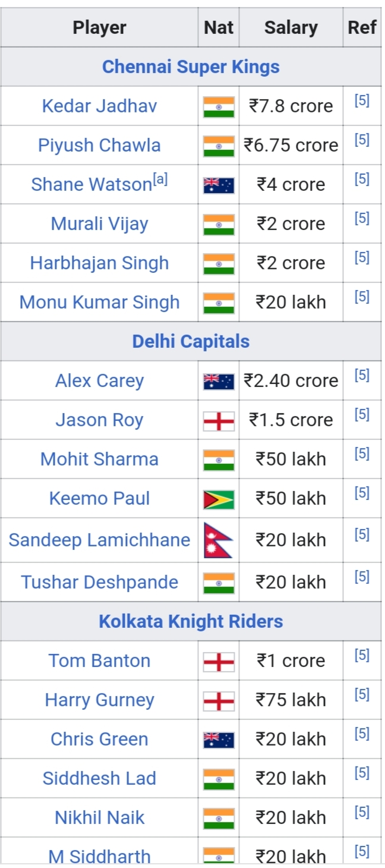Click the Salary column header
Viewport: 385px width, 868px height.
click(291, 27)
